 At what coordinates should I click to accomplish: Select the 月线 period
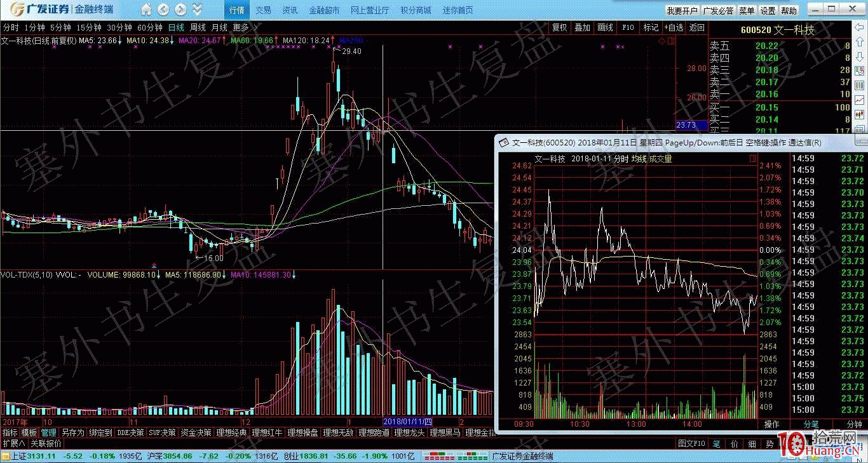pos(219,27)
